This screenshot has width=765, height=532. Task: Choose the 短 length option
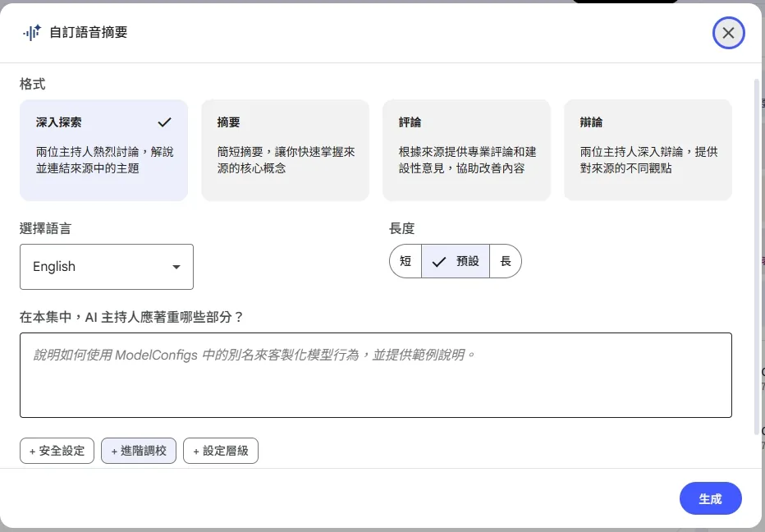tap(405, 260)
